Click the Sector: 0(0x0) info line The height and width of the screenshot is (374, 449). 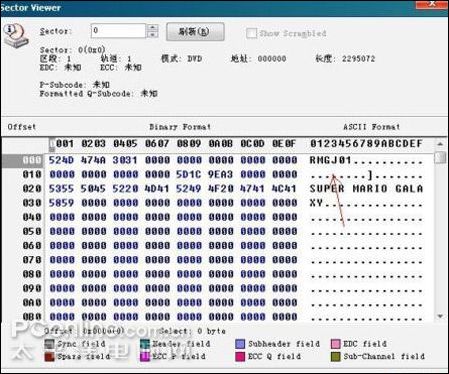coord(73,50)
